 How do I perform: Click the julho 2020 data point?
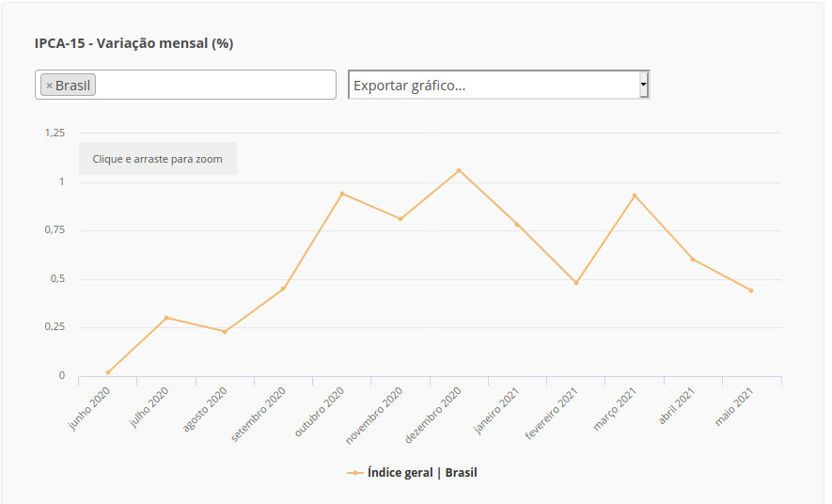click(x=166, y=318)
